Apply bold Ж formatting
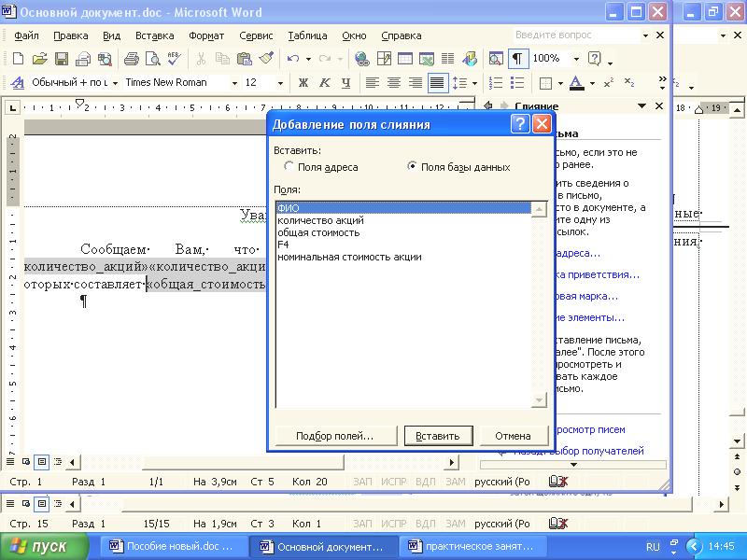The width and height of the screenshot is (747, 560). click(303, 83)
